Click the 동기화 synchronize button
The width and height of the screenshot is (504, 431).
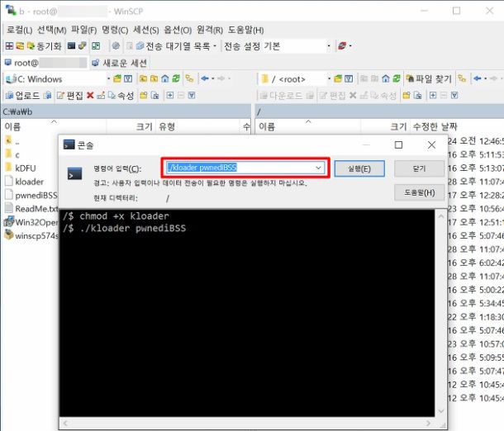tap(45, 46)
